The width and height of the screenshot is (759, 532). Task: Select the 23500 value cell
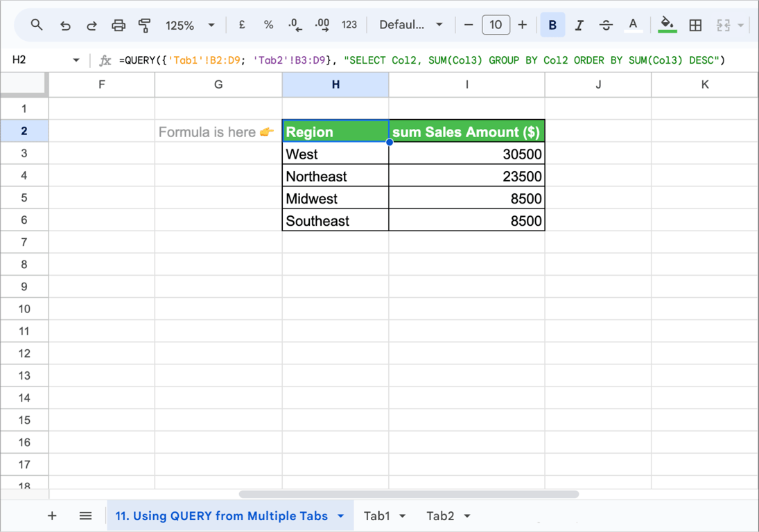[467, 175]
